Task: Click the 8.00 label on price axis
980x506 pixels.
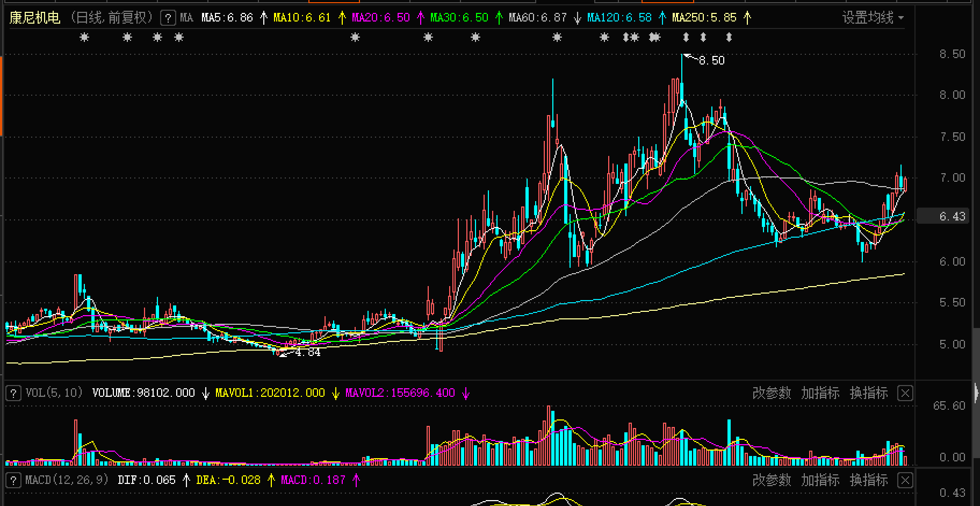Action: 952,95
